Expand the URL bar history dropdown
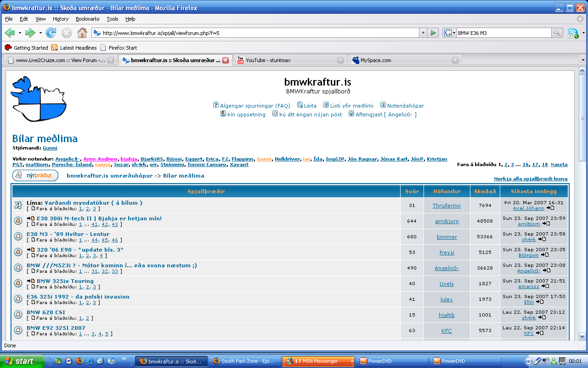The height and width of the screenshot is (368, 588). pyautogui.click(x=423, y=33)
